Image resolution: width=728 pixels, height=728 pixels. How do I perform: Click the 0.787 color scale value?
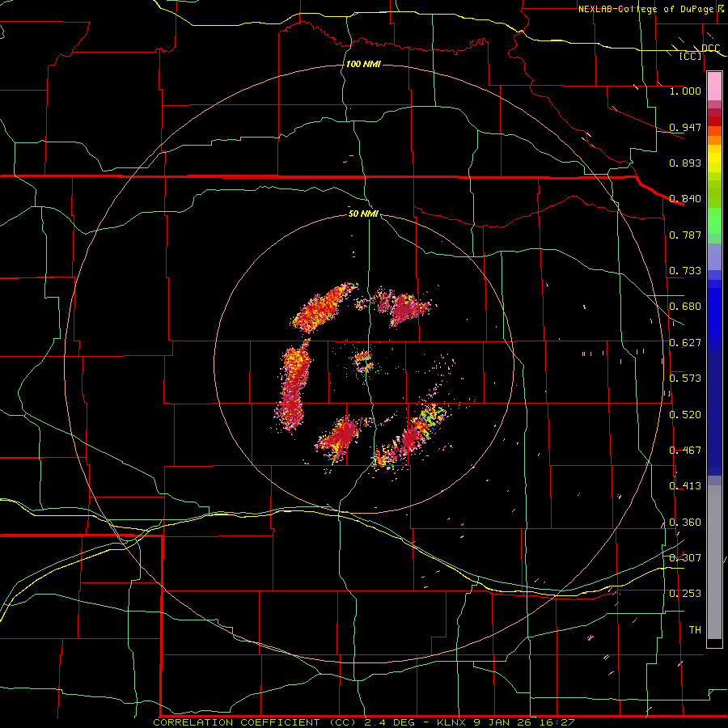pyautogui.click(x=685, y=235)
